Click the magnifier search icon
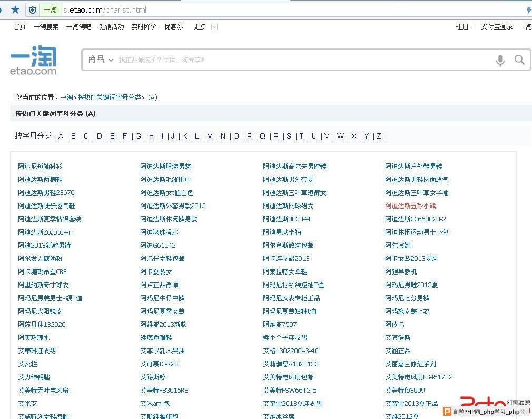The image size is (532, 419). click(519, 60)
